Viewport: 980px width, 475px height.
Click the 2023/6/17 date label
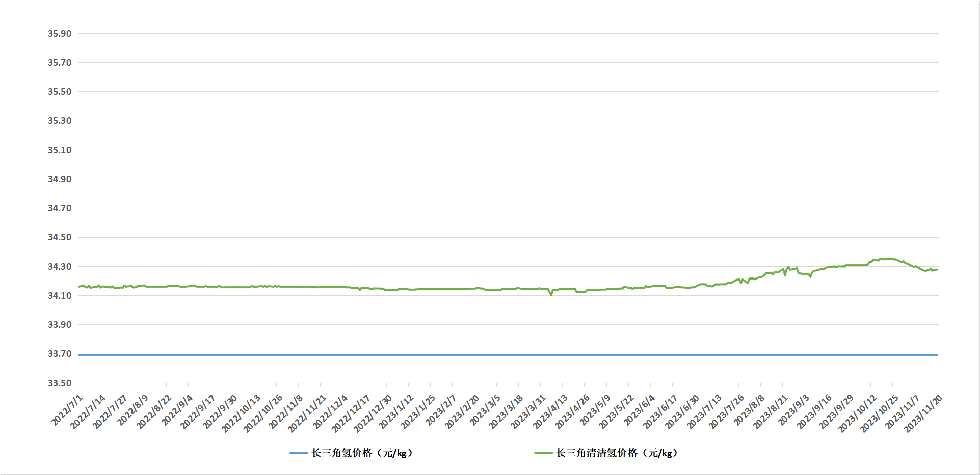click(x=660, y=412)
